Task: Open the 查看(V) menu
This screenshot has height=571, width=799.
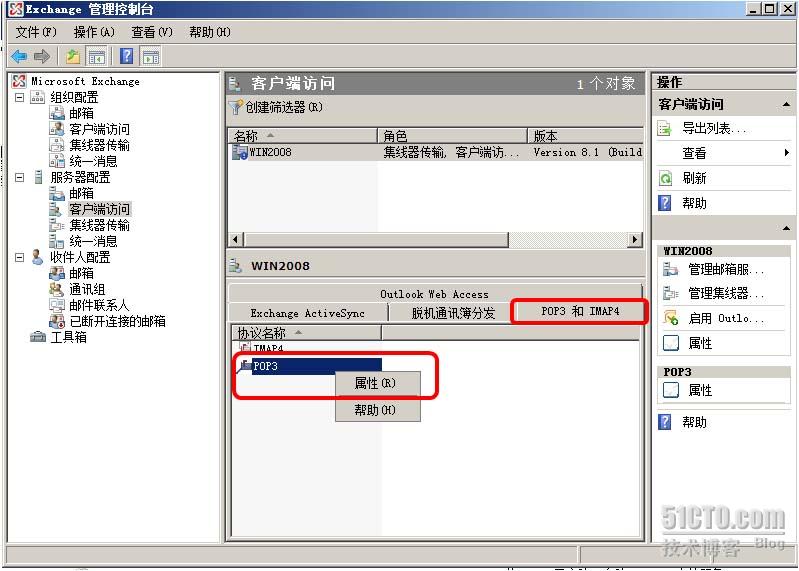Action: [152, 32]
